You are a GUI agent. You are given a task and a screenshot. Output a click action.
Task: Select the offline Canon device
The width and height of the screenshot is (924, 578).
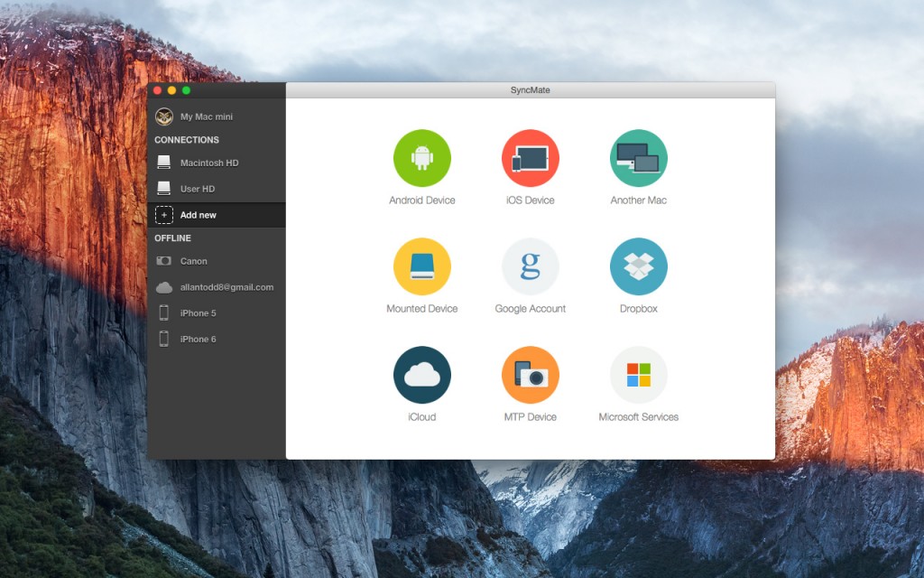217,261
